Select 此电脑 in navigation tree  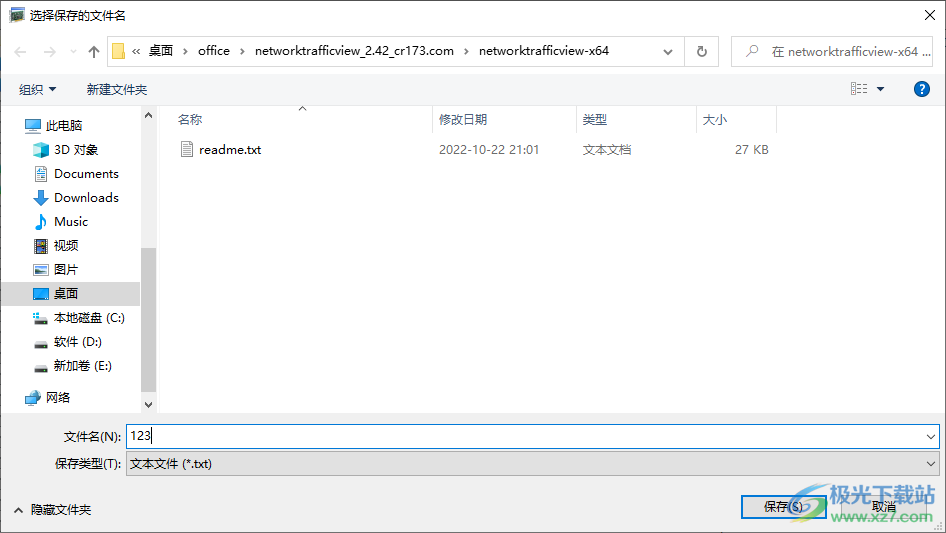(64, 126)
